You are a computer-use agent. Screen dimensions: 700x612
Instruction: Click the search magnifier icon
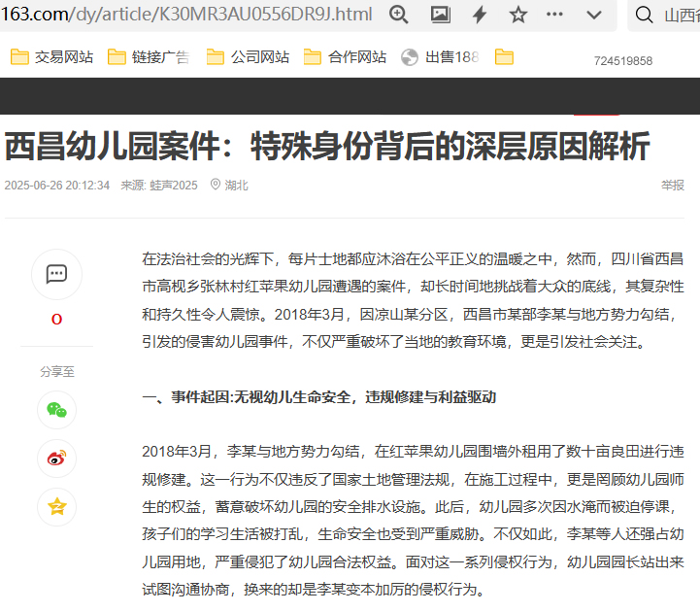644,15
